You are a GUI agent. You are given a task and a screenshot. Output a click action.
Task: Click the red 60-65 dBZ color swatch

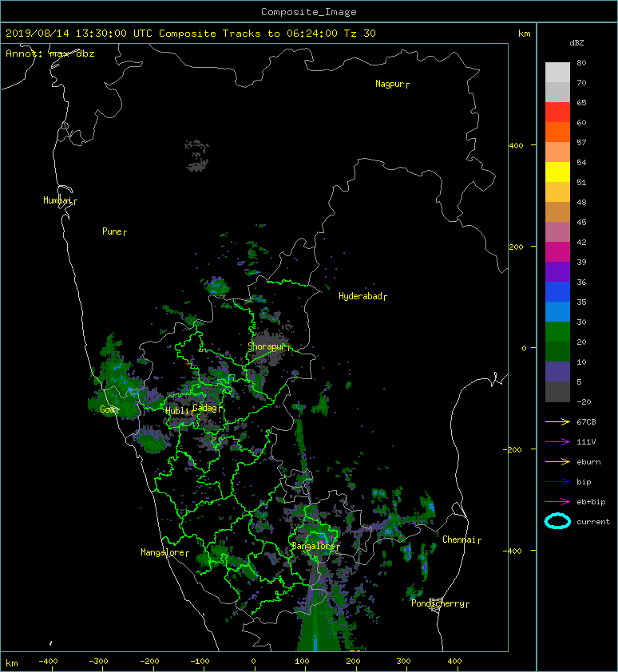click(557, 113)
